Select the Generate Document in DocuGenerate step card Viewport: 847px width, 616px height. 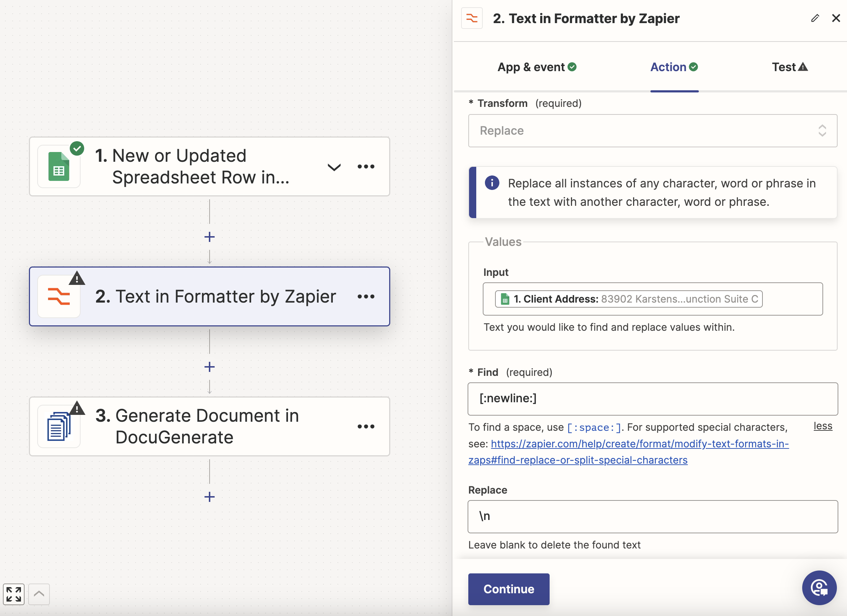[x=210, y=426]
